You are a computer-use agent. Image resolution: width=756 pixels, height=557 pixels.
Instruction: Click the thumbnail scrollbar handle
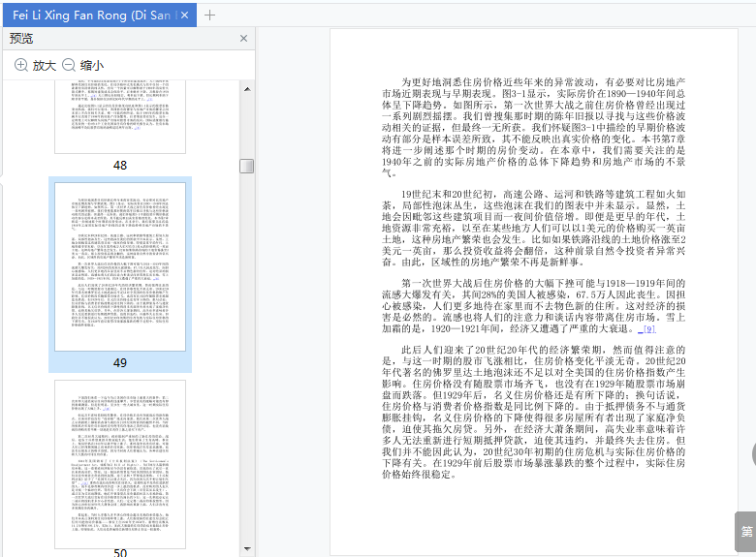point(247,166)
